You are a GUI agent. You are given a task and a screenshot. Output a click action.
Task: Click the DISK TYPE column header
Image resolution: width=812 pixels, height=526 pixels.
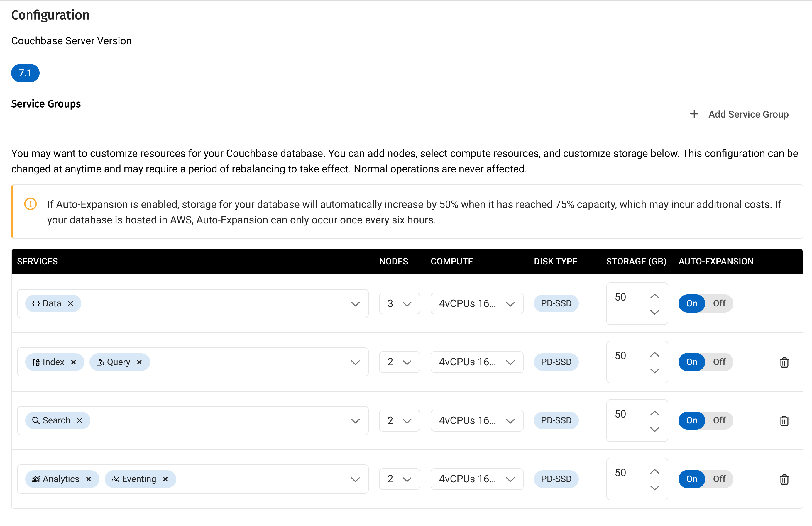(x=555, y=262)
